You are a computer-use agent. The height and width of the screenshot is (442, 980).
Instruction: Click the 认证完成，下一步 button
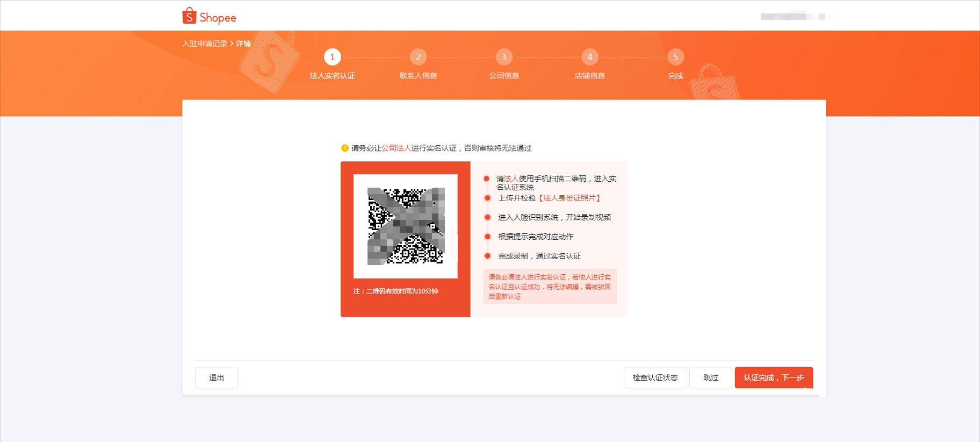(x=774, y=377)
